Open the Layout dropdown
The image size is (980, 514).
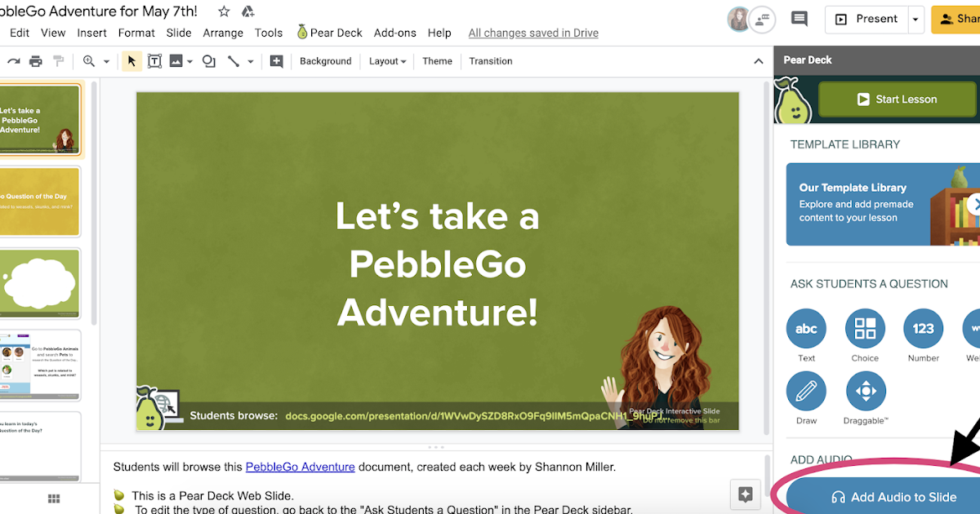point(386,60)
